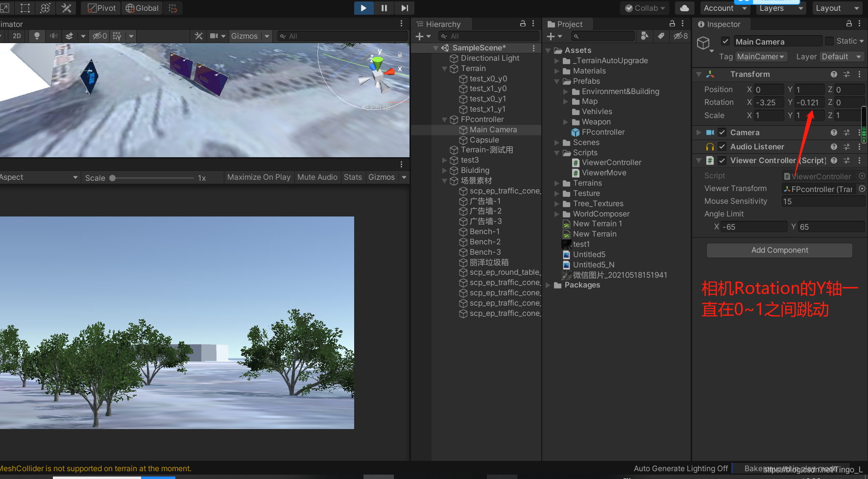Open the Collab dropdown

point(645,8)
